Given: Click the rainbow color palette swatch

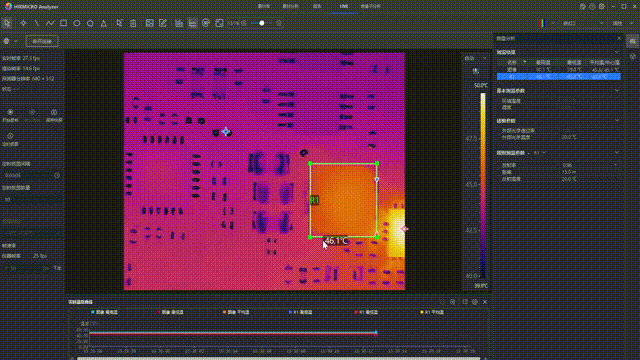Looking at the screenshot, I should point(542,23).
